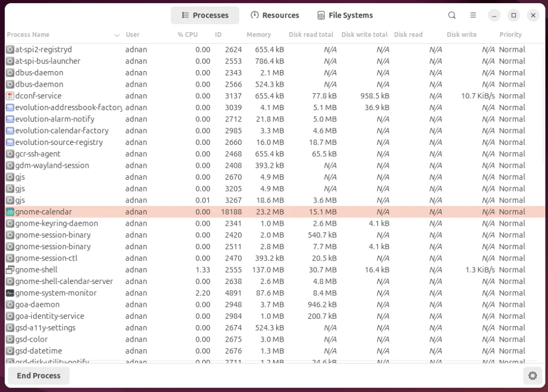The height and width of the screenshot is (392, 548).
Task: Click the Priority column header
Action: click(x=510, y=34)
